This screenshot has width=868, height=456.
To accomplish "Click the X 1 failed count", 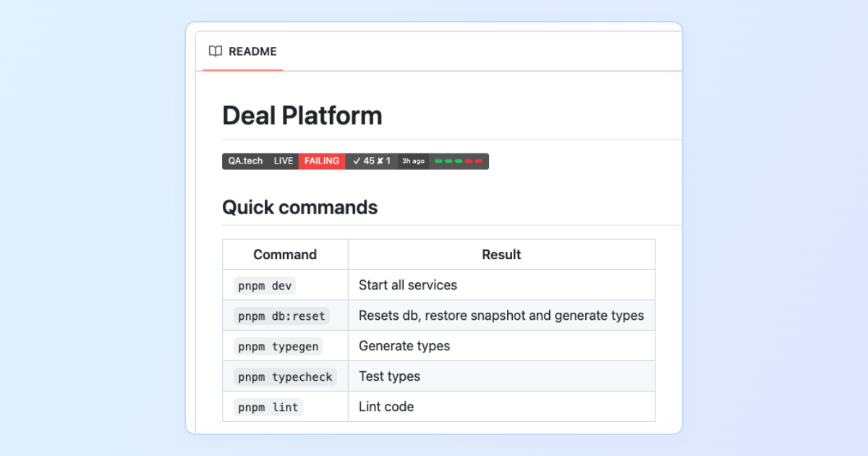I will 383,161.
